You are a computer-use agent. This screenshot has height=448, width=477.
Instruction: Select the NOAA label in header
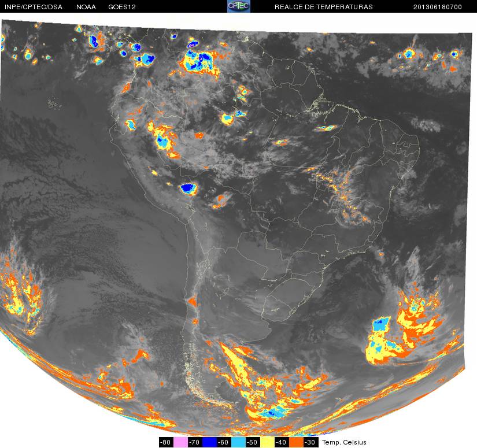click(x=86, y=7)
